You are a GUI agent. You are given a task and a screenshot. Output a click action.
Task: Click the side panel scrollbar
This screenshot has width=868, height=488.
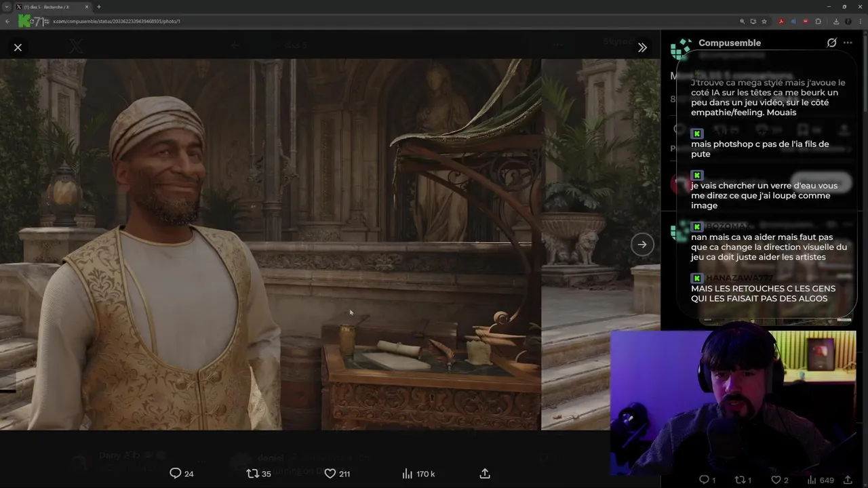click(865, 75)
